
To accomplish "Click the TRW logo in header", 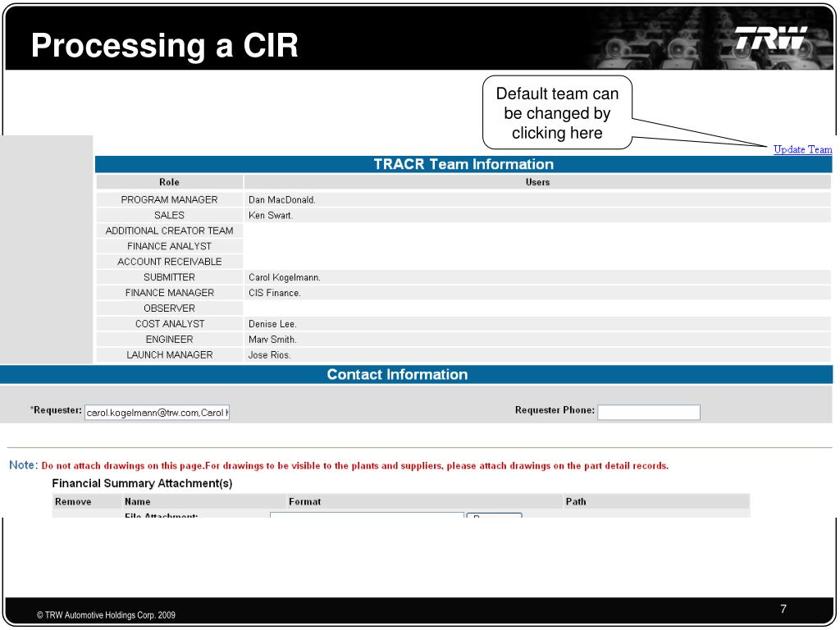I will tap(770, 38).
